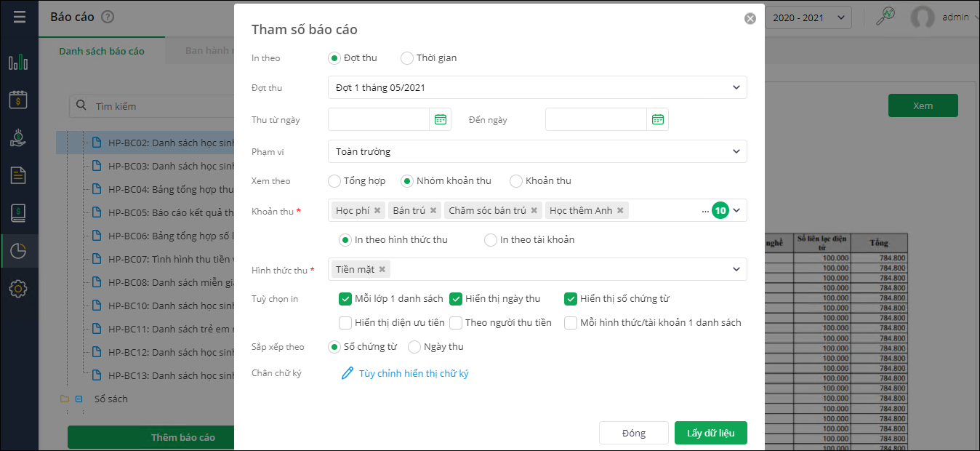This screenshot has width=980, height=451.
Task: Expand the Đợt thu dropdown
Action: point(537,87)
